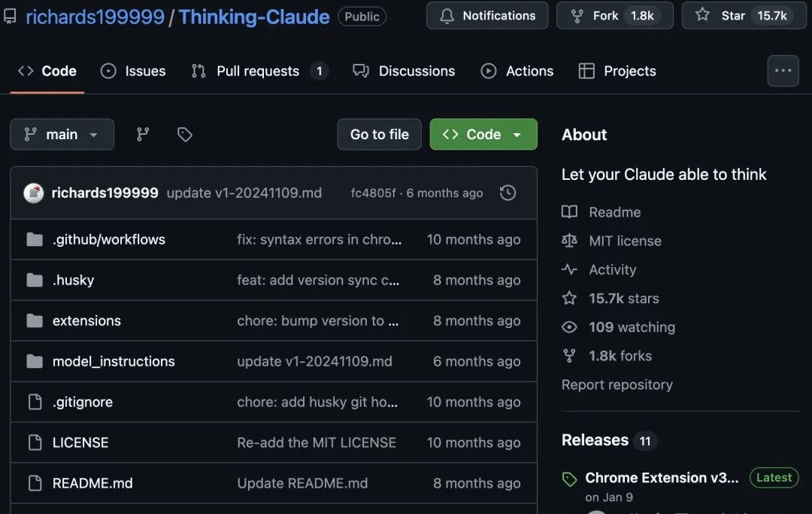Click the Fork 1.8k button
This screenshot has width=812, height=514.
615,16
